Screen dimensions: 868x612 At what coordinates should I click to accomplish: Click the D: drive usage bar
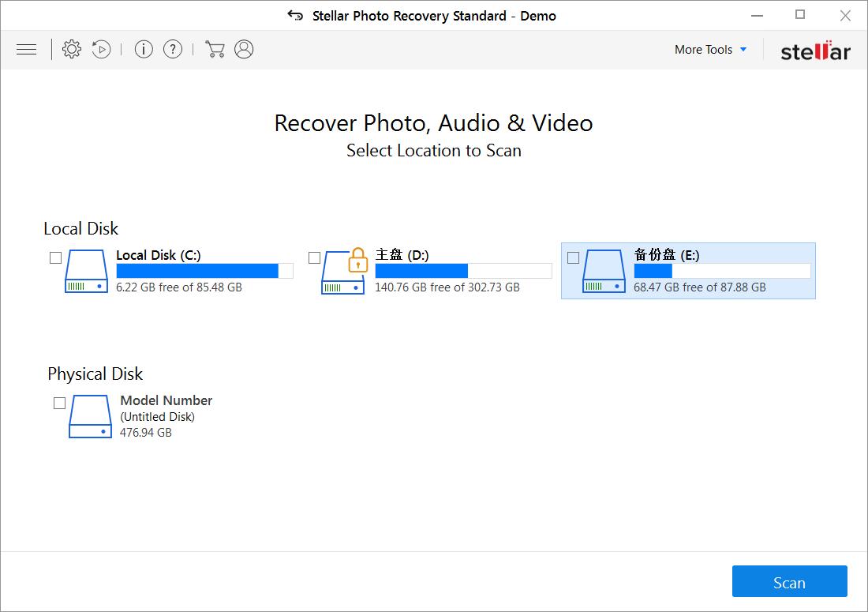pos(463,271)
